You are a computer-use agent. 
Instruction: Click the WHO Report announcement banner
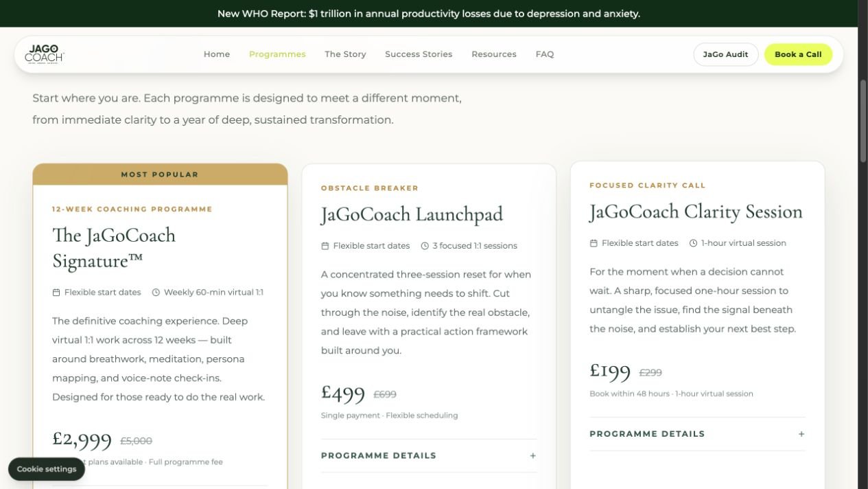point(429,14)
